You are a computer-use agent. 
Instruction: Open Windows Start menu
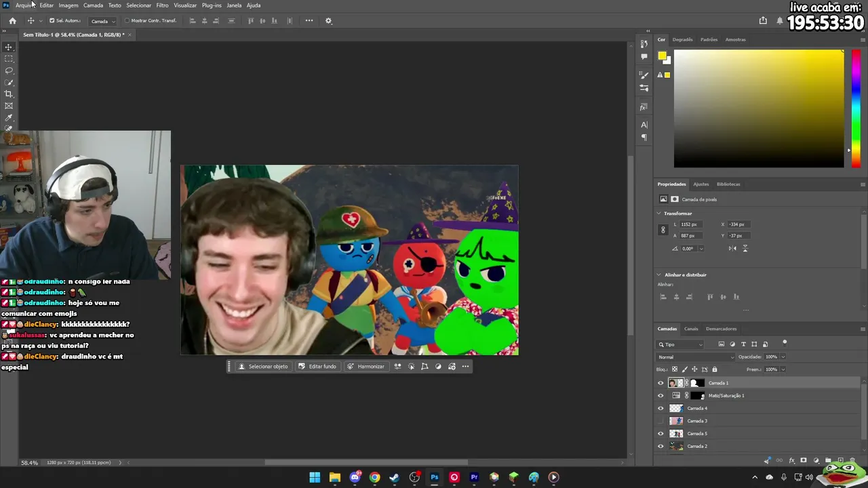[x=315, y=477]
